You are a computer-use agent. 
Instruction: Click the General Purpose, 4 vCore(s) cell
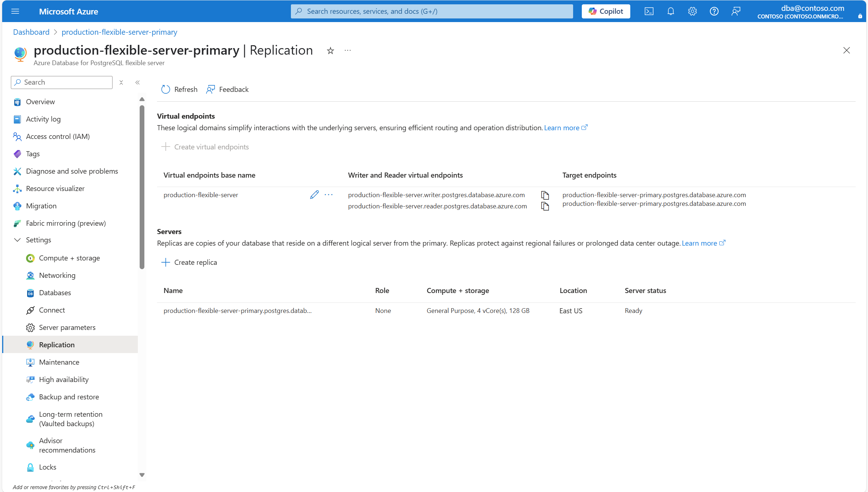coord(478,311)
